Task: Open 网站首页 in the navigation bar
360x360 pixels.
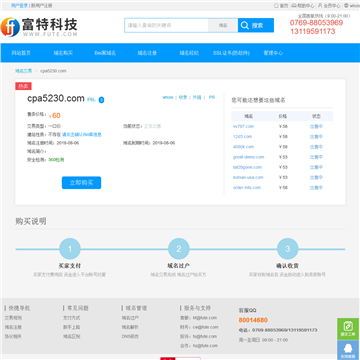Action: pyautogui.click(x=21, y=53)
